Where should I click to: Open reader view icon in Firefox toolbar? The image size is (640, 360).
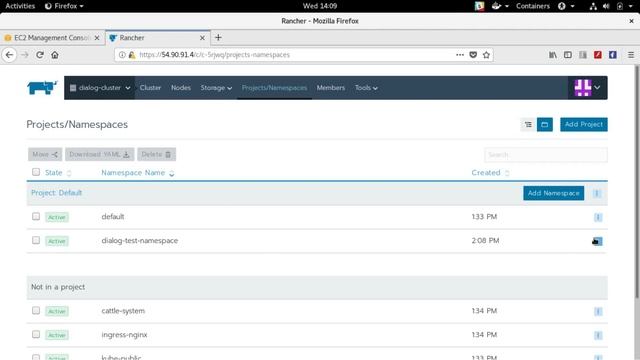[x=583, y=55]
